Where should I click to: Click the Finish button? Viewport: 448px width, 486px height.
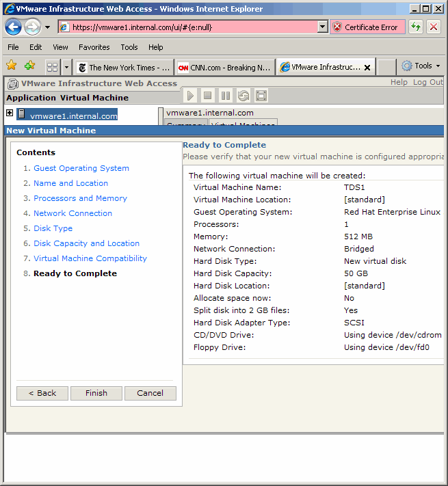(x=96, y=393)
